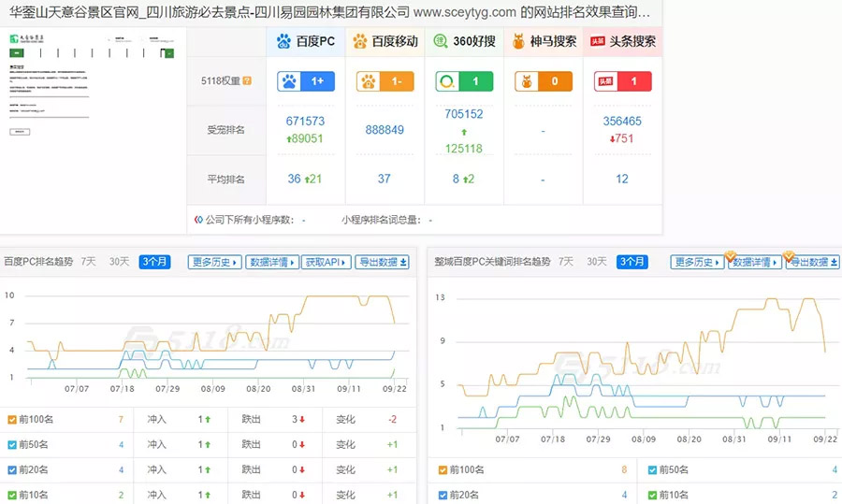Select the 神马搜索 tab
This screenshot has width=842, height=504.
pos(544,41)
